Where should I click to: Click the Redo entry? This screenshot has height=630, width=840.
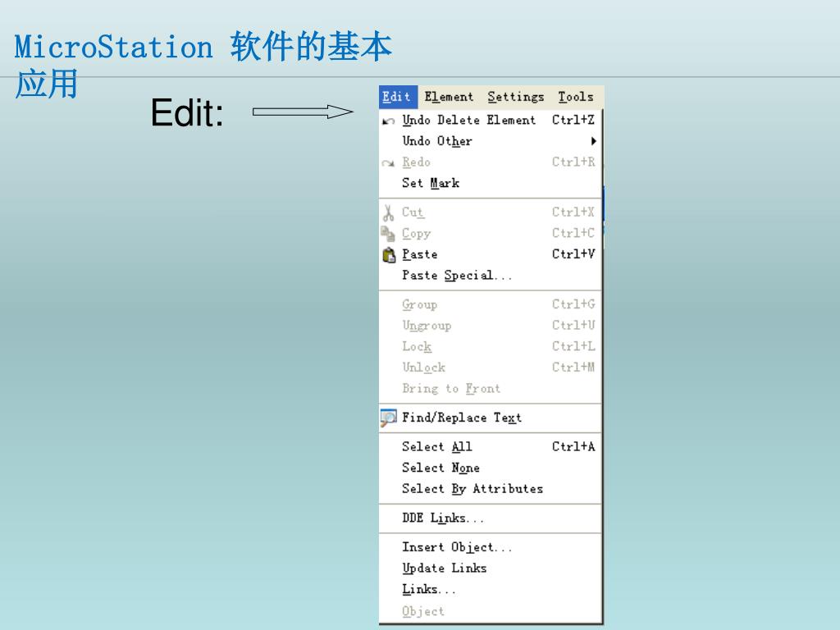pos(491,162)
